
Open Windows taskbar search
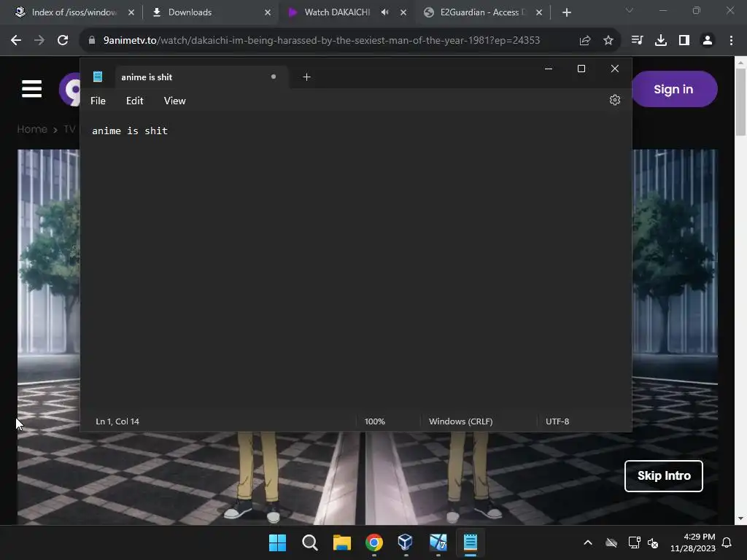(309, 542)
